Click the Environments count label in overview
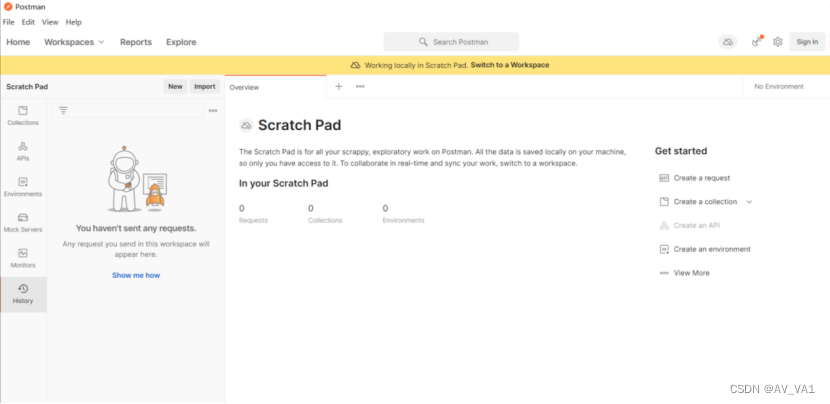Screen dimensions: 830x404 point(403,220)
